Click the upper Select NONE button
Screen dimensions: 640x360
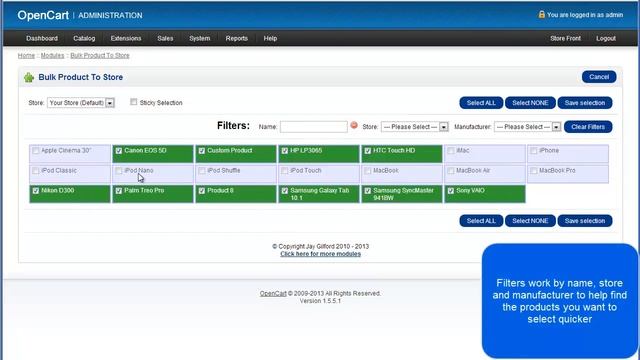click(x=530, y=103)
